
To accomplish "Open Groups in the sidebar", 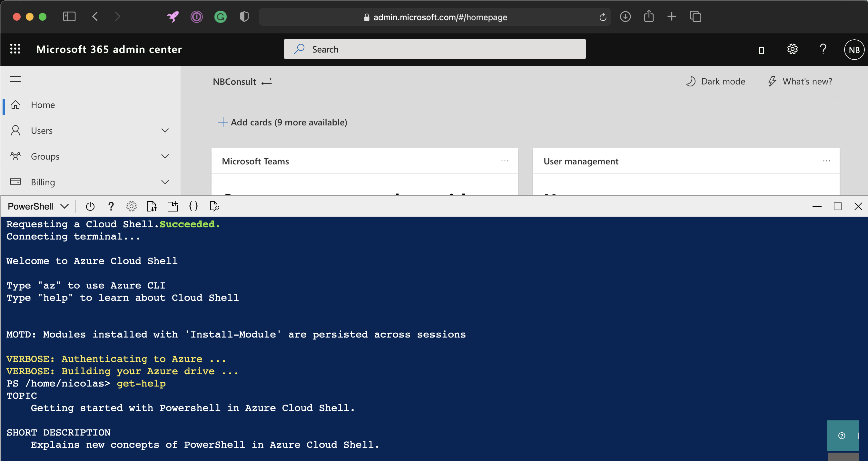I will point(45,156).
